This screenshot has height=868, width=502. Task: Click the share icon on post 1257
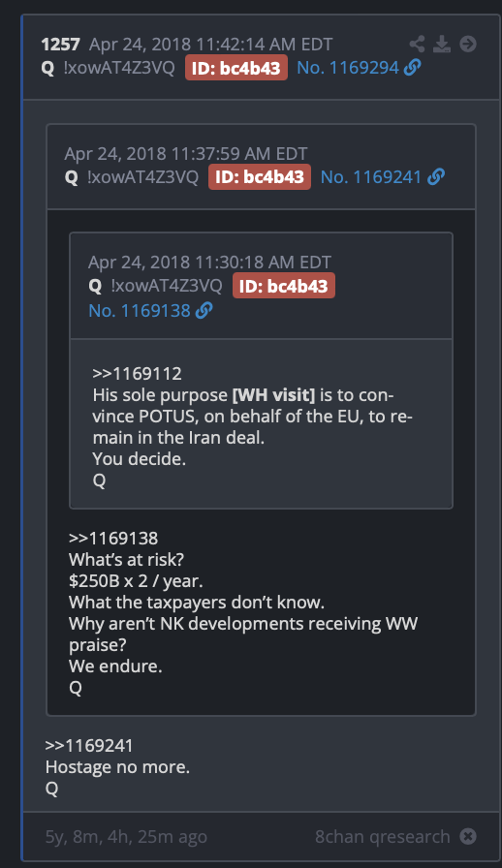point(417,44)
